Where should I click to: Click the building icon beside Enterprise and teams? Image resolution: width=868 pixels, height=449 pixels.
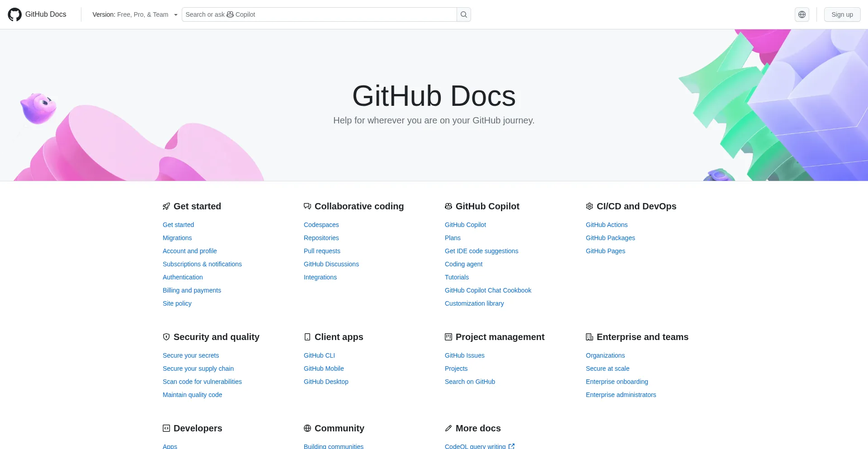click(590, 337)
